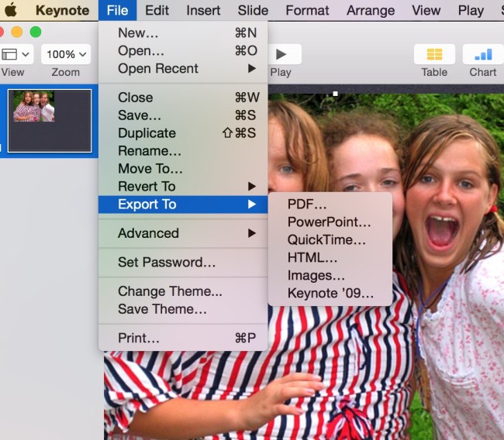Open the Apple menu
This screenshot has height=440, width=504.
pyautogui.click(x=11, y=11)
